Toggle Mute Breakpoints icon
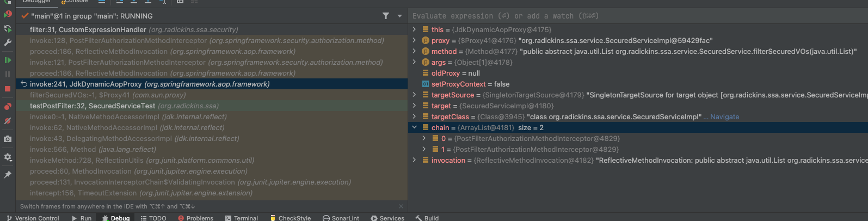Screen dimensions: 868x221 (8, 121)
